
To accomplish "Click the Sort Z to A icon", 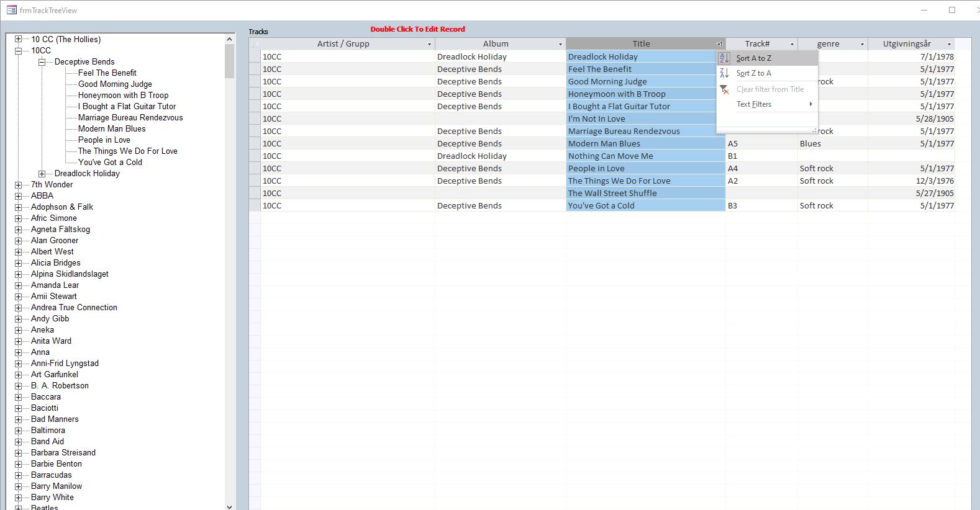I will pyautogui.click(x=724, y=73).
